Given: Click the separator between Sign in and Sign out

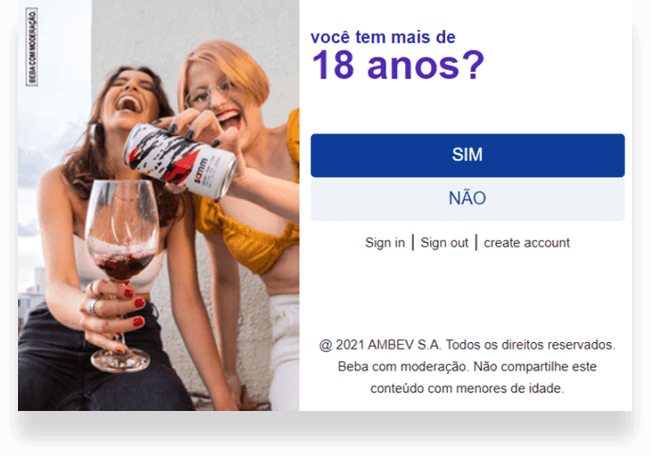Looking at the screenshot, I should coord(413,243).
